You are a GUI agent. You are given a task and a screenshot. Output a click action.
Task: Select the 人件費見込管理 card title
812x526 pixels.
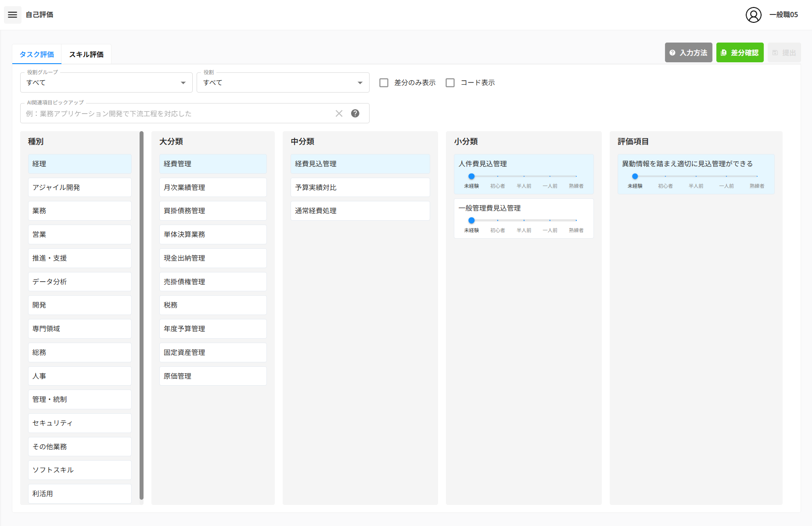click(x=482, y=164)
